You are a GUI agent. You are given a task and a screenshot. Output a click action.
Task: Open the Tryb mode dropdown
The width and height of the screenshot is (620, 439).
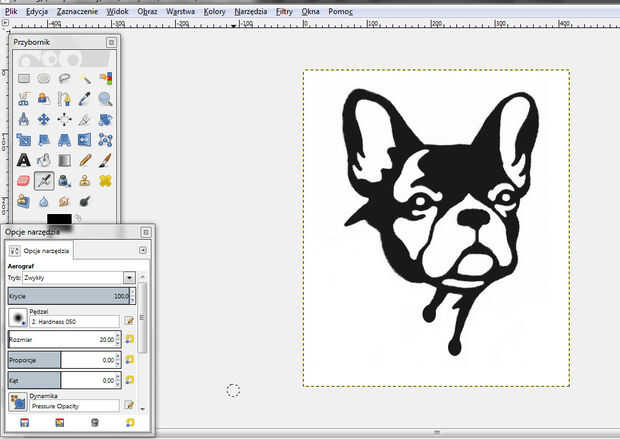[129, 277]
